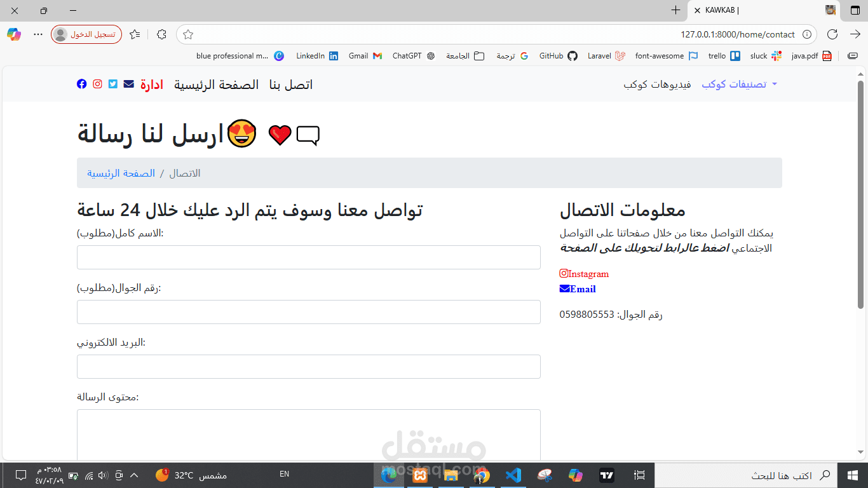Click the tab actions icon in title bar

855,10
